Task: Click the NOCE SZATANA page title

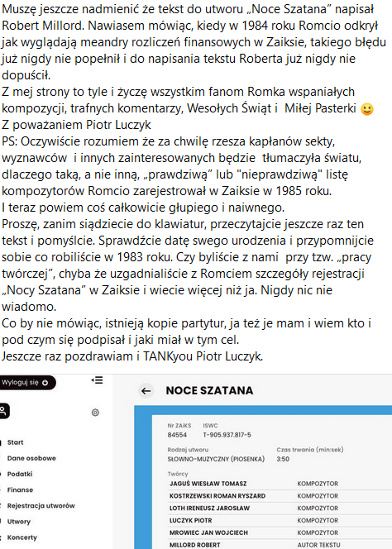Action: click(209, 391)
